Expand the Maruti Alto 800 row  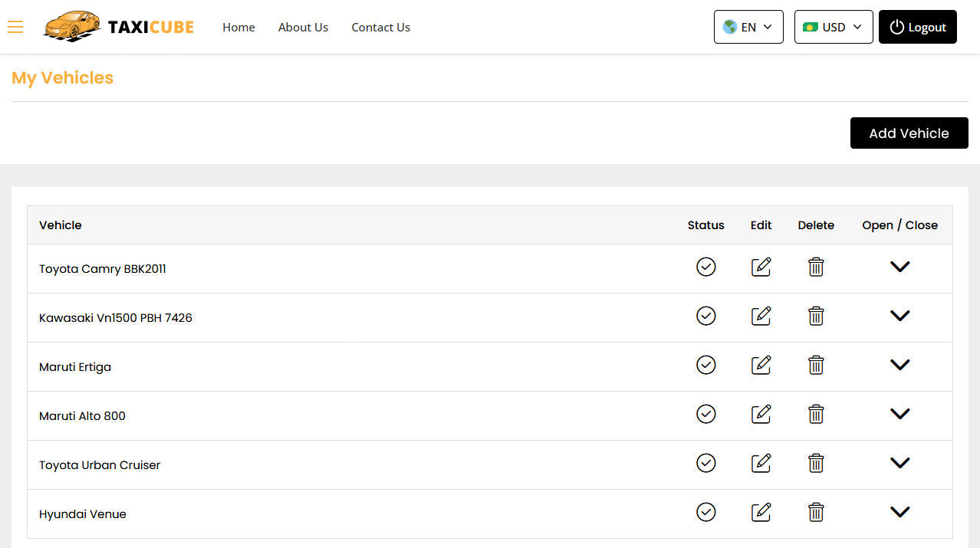coord(899,414)
